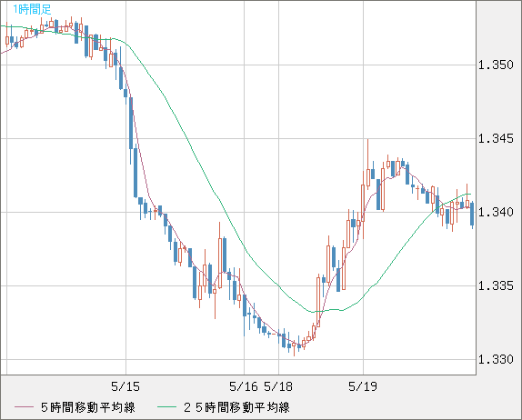Click the 1.350 price axis label

pos(496,65)
